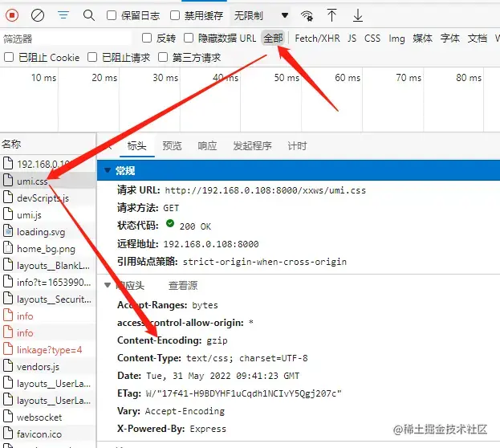
Task: Filter by JS requests
Action: [352, 39]
